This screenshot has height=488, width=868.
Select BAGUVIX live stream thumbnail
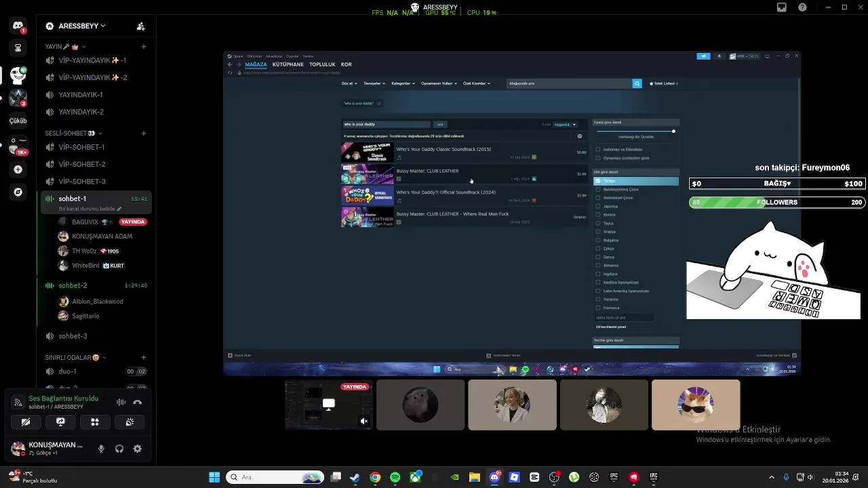(328, 405)
